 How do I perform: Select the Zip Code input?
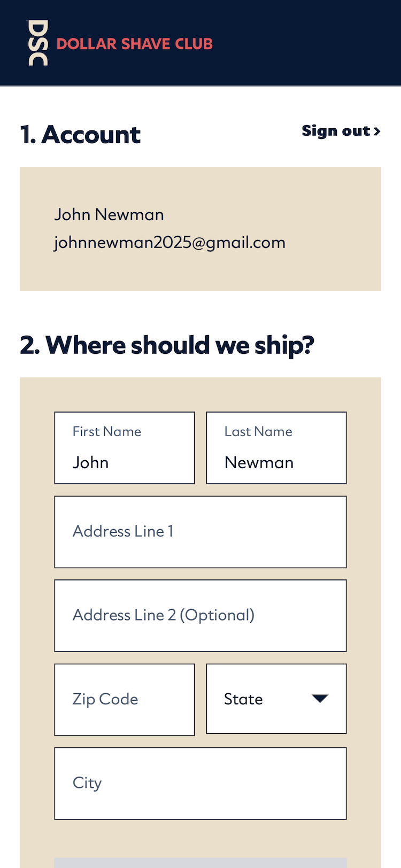[124, 699]
